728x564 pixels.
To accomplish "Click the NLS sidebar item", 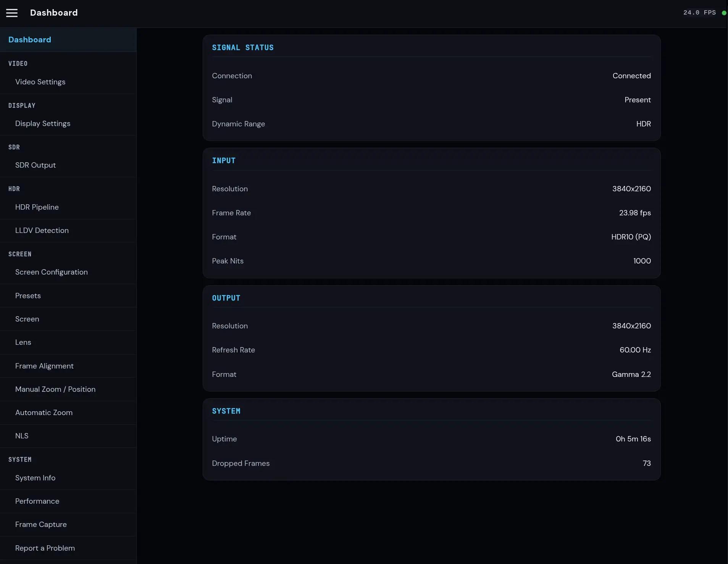I will pos(68,436).
